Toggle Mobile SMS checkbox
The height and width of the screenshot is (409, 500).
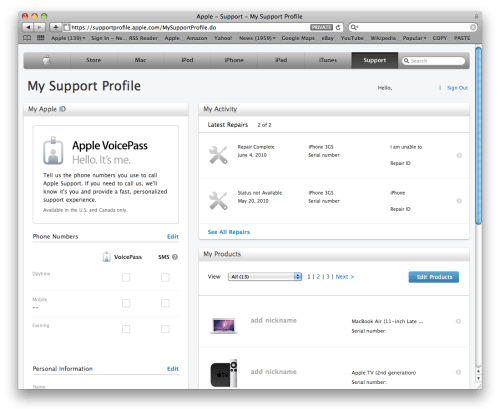click(x=165, y=303)
